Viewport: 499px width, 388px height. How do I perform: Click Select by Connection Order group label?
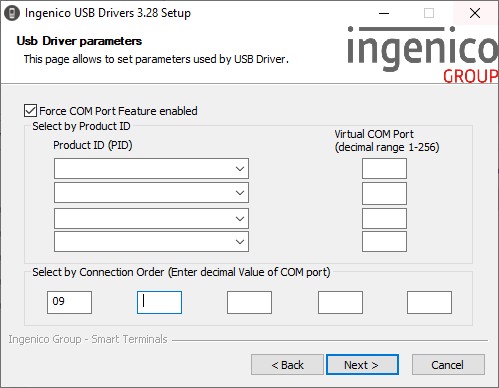[x=181, y=272]
